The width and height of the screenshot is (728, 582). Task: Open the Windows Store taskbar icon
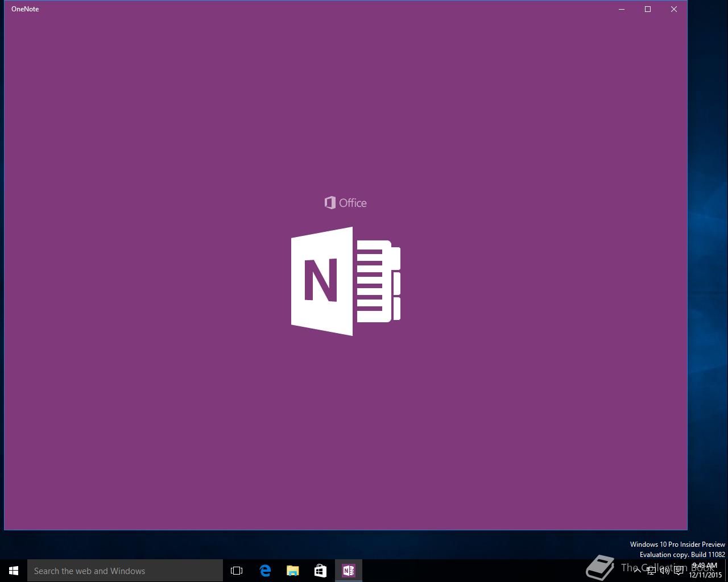[x=321, y=571]
